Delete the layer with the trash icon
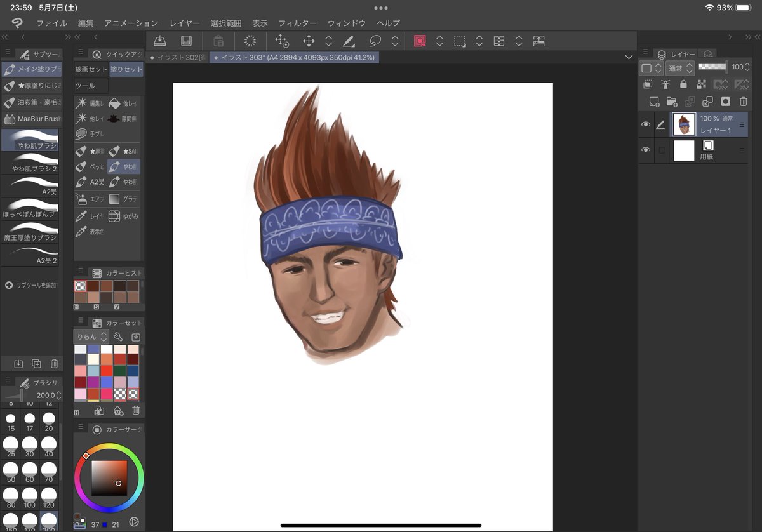 click(743, 102)
